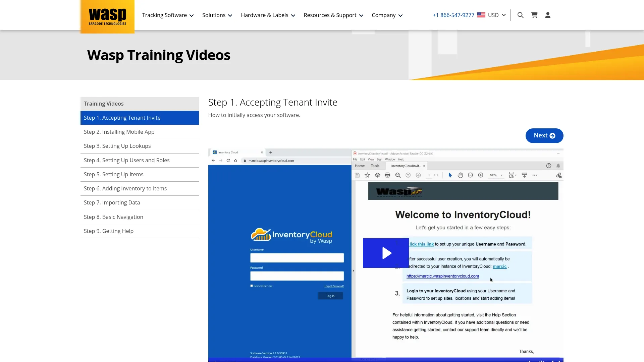The height and width of the screenshot is (362, 644).
Task: Click the Acrobat bookmark star icon
Action: [367, 175]
